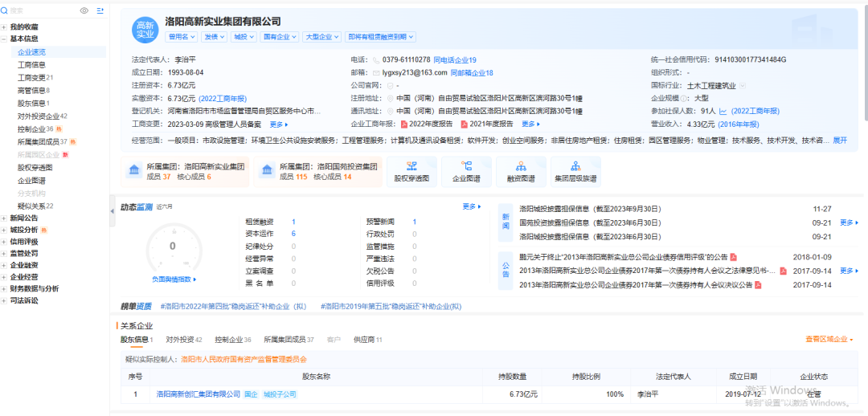Select 高管信息 in the sidebar
This screenshot has width=868, height=416.
tap(34, 91)
